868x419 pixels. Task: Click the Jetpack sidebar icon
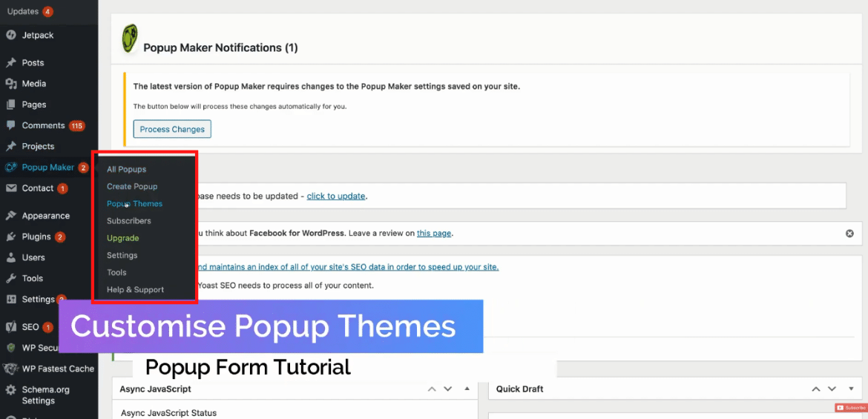click(x=11, y=35)
